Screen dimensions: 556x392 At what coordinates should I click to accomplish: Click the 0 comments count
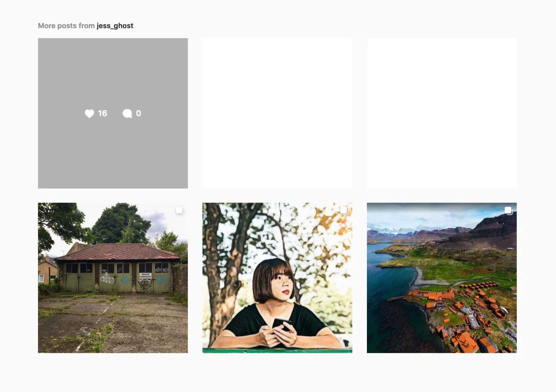(139, 113)
